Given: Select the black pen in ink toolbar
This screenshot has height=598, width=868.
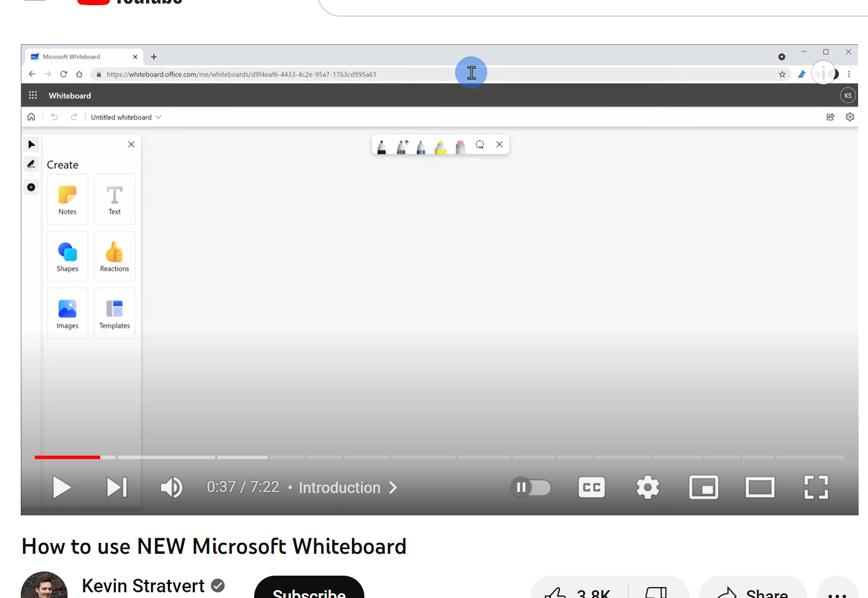Looking at the screenshot, I should [382, 147].
